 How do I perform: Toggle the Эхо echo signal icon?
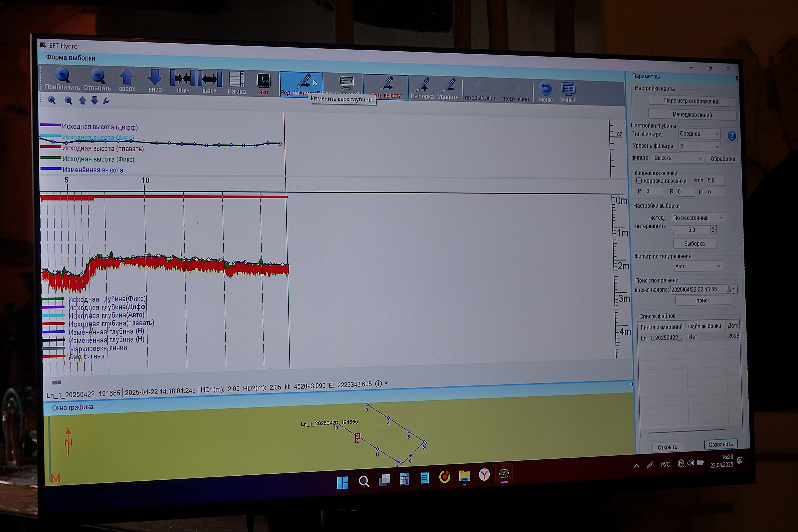[x=263, y=81]
